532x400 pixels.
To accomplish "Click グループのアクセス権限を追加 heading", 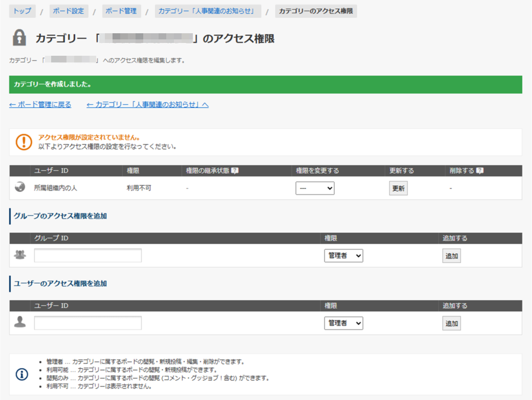I will (60, 216).
